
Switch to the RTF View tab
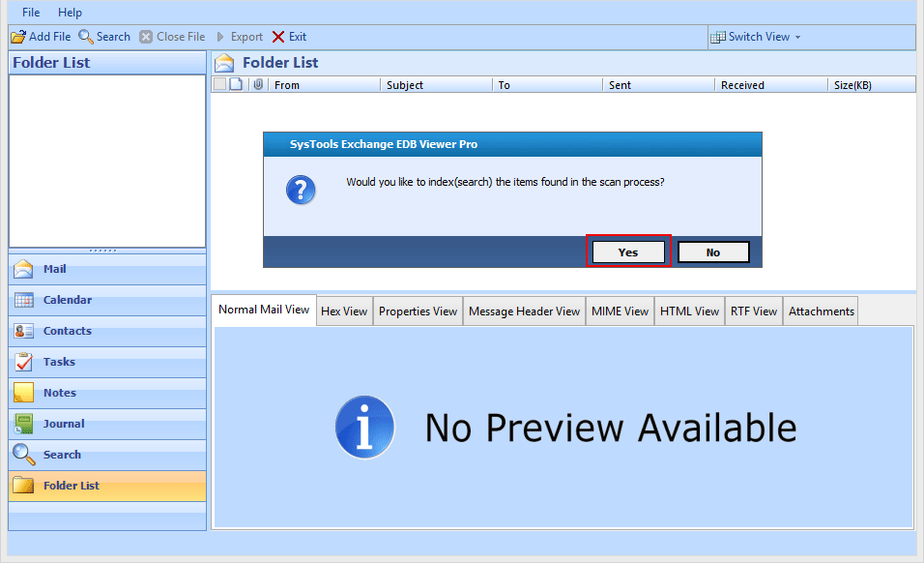[754, 311]
